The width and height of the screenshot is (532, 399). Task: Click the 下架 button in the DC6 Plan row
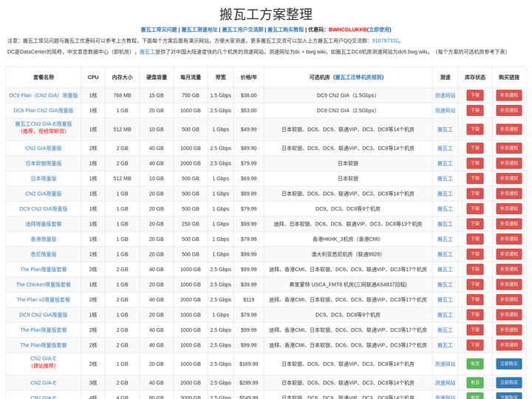pos(475,110)
